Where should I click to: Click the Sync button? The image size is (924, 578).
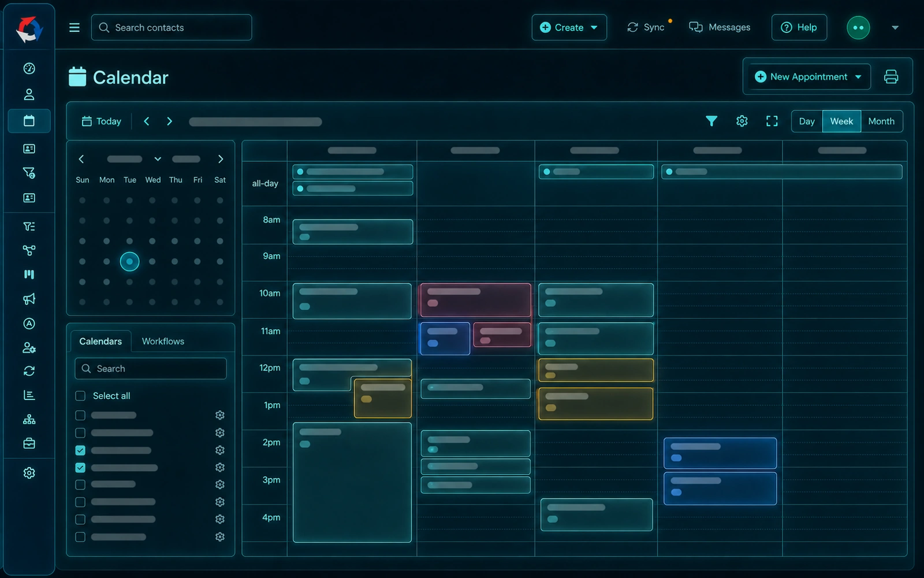[x=646, y=28]
